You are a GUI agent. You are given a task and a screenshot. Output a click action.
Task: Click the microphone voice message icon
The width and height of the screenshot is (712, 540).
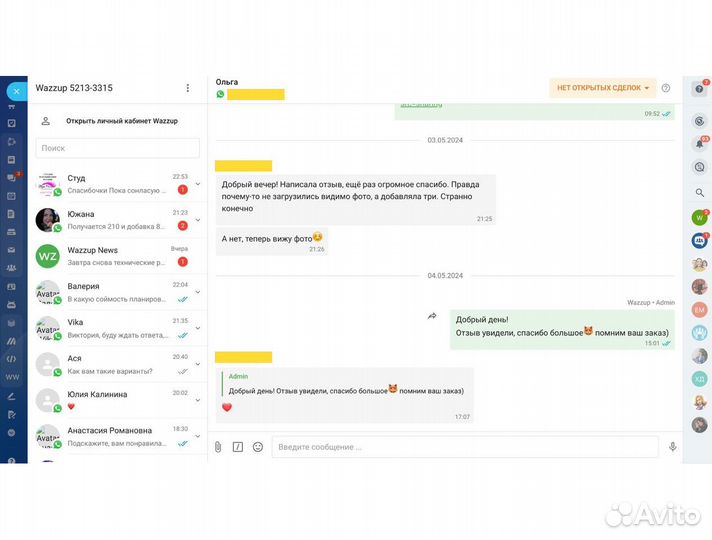pyautogui.click(x=672, y=447)
